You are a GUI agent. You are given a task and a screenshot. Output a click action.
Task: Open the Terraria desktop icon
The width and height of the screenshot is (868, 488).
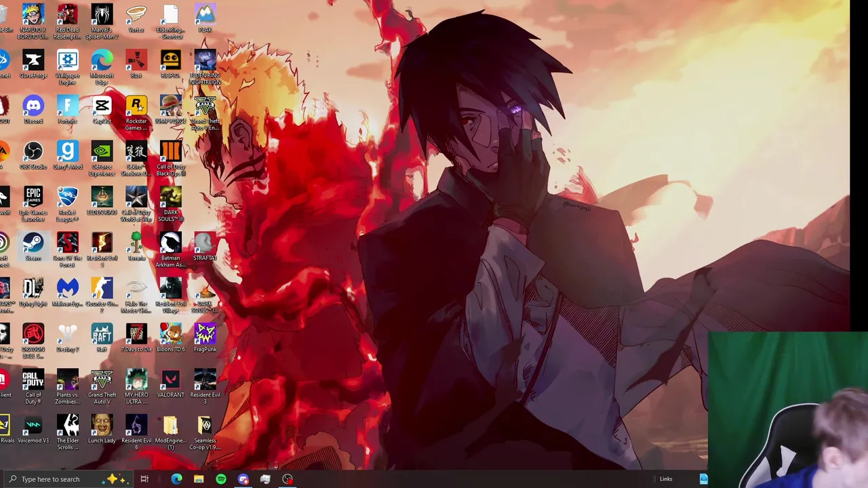pyautogui.click(x=136, y=247)
